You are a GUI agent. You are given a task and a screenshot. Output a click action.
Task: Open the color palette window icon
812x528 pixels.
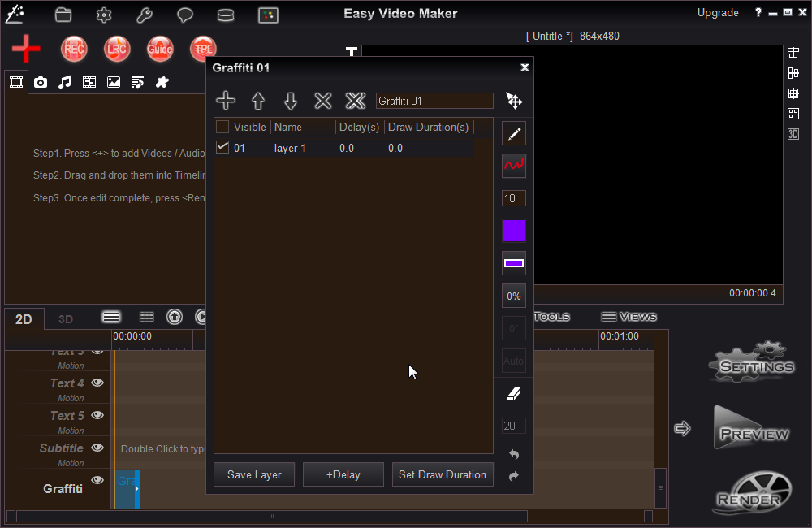pos(268,15)
